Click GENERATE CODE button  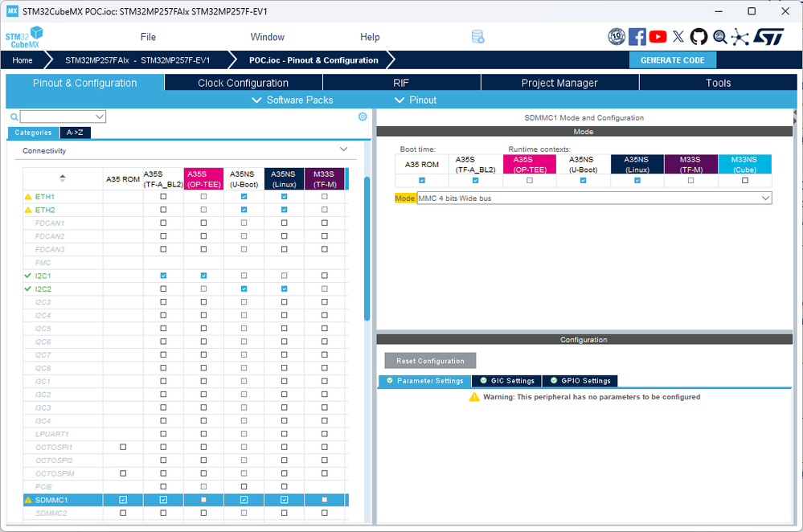tap(673, 60)
